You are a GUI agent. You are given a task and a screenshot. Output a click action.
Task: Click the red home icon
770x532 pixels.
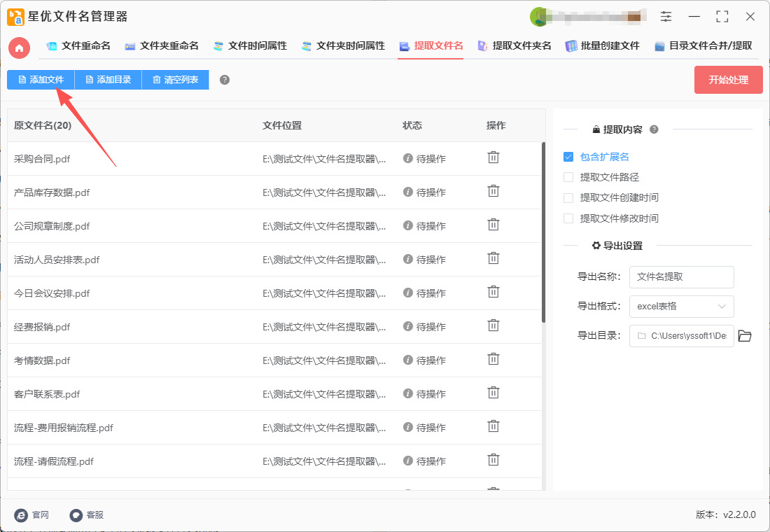click(x=20, y=48)
